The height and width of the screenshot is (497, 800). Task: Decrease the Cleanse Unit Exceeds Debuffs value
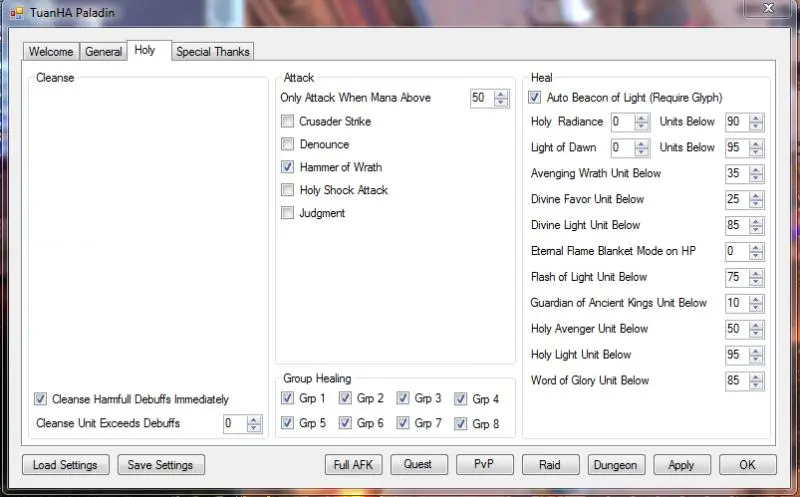point(254,428)
